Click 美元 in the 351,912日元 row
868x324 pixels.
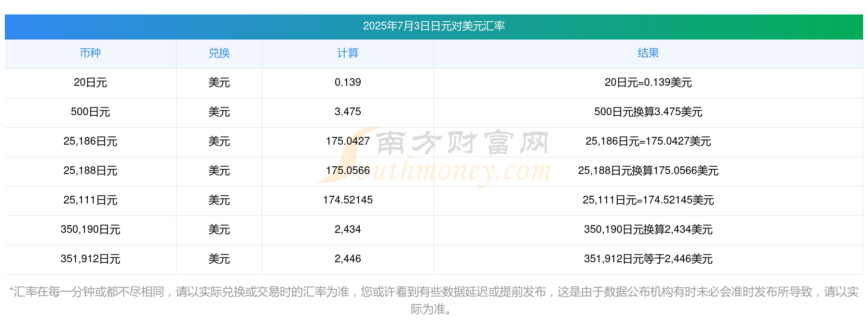point(219,259)
